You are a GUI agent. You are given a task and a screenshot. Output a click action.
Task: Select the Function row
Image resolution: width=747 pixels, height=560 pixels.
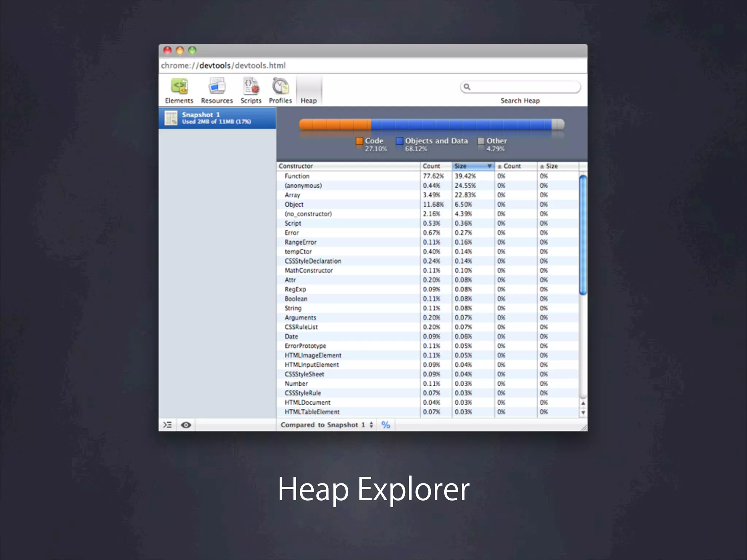pyautogui.click(x=427, y=176)
